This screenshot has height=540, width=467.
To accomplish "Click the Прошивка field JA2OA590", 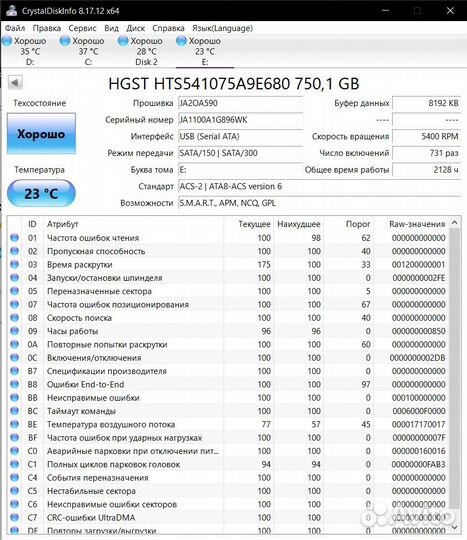I will [240, 103].
